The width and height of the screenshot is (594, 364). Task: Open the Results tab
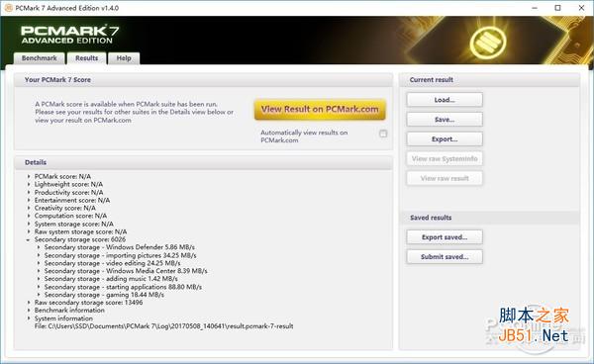click(x=87, y=58)
